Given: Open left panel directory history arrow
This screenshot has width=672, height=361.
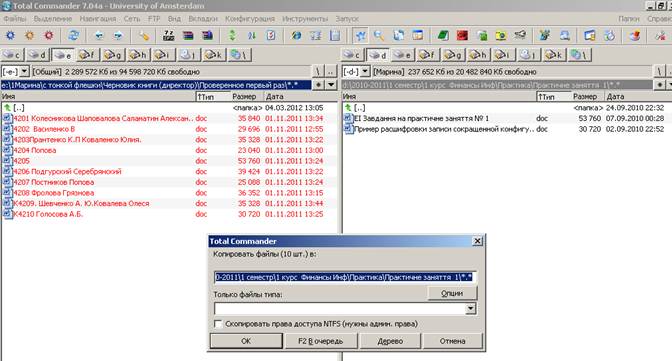Looking at the screenshot, I should [331, 85].
